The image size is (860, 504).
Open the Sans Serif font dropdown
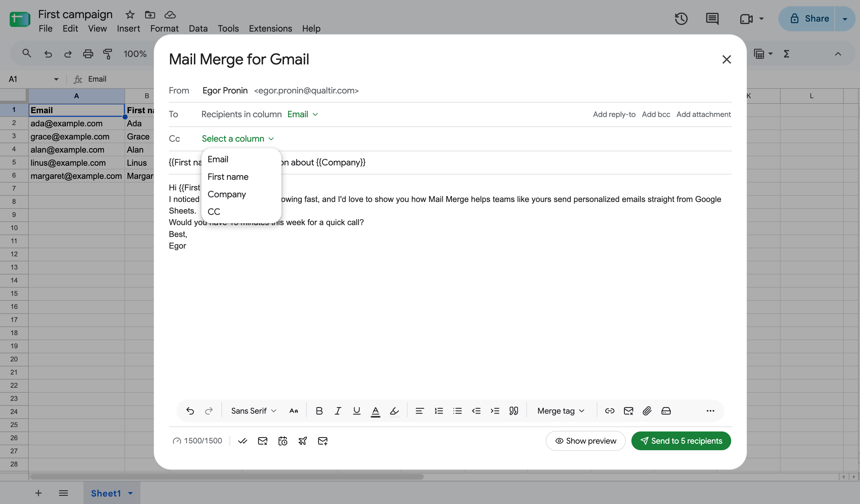point(254,411)
